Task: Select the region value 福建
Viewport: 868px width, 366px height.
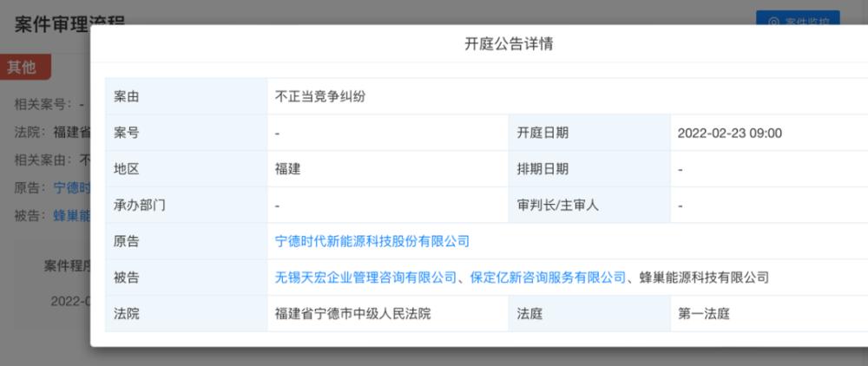Action: 288,168
